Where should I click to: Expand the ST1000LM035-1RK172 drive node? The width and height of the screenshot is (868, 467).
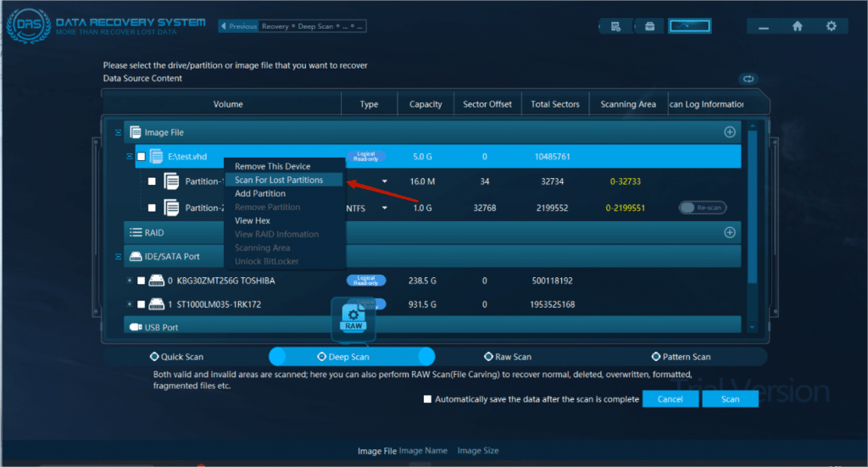click(x=129, y=304)
